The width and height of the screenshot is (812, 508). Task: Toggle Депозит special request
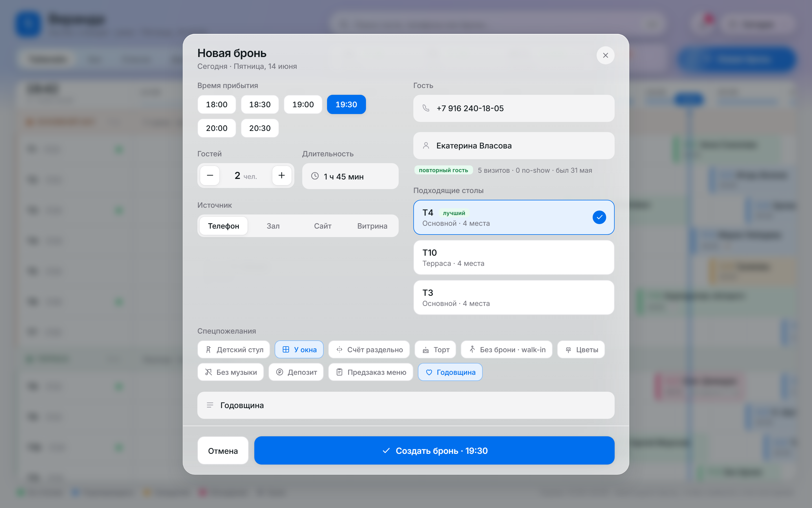pos(296,372)
